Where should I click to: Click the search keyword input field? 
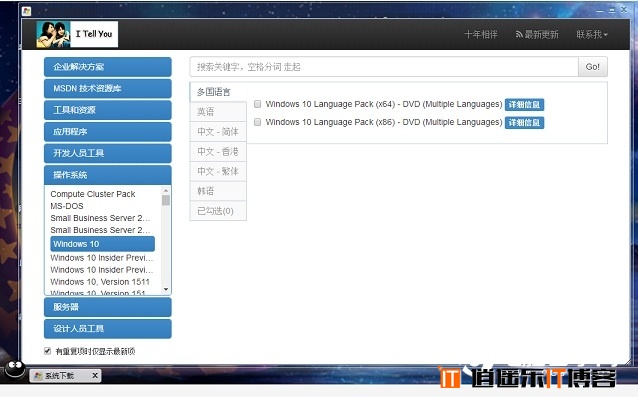pyautogui.click(x=384, y=67)
